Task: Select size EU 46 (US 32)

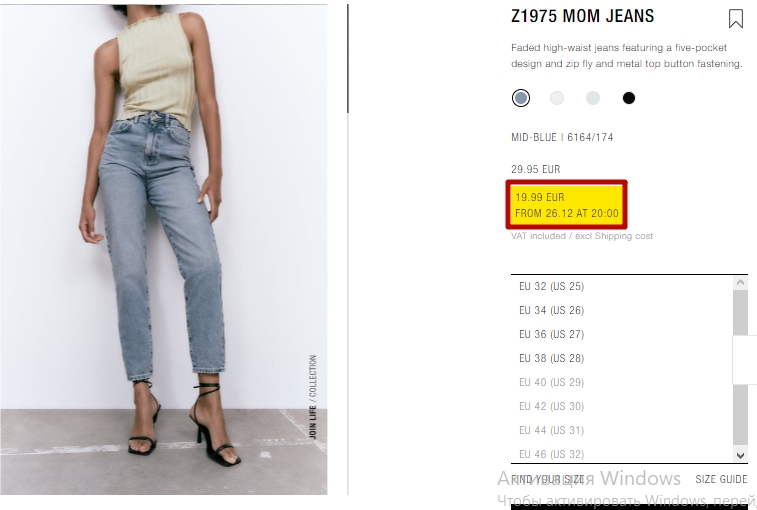Action: [622, 454]
